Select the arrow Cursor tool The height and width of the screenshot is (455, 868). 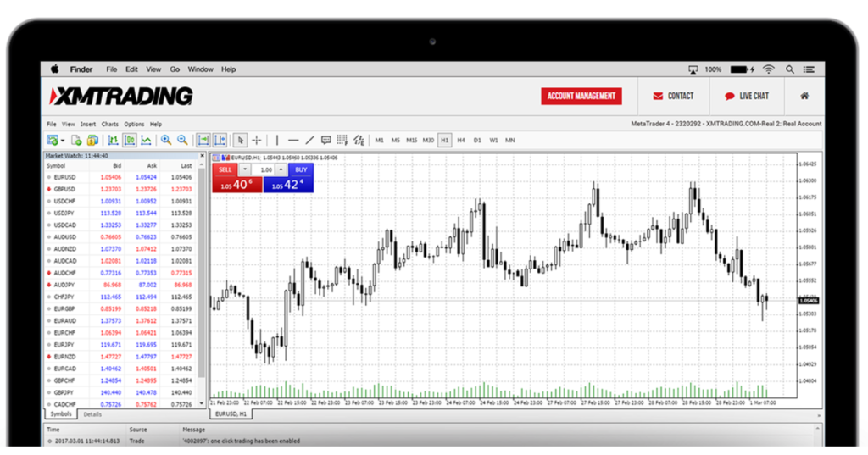pos(241,140)
